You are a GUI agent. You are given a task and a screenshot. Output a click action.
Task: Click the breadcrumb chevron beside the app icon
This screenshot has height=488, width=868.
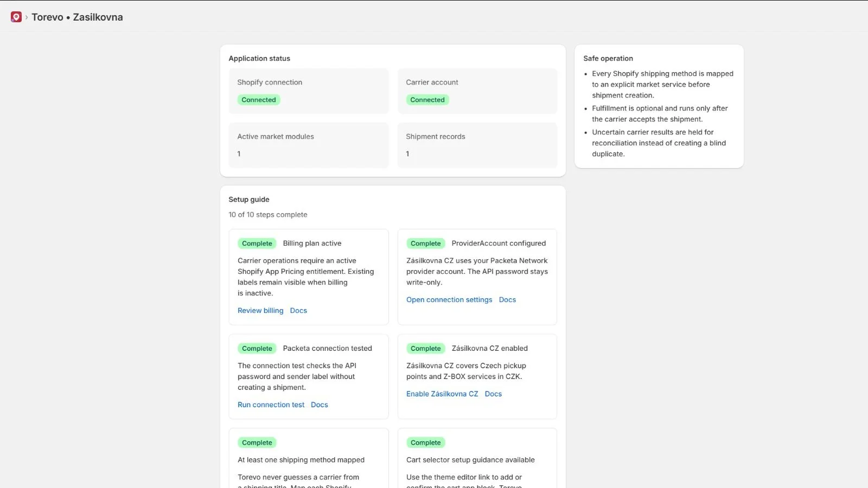27,17
